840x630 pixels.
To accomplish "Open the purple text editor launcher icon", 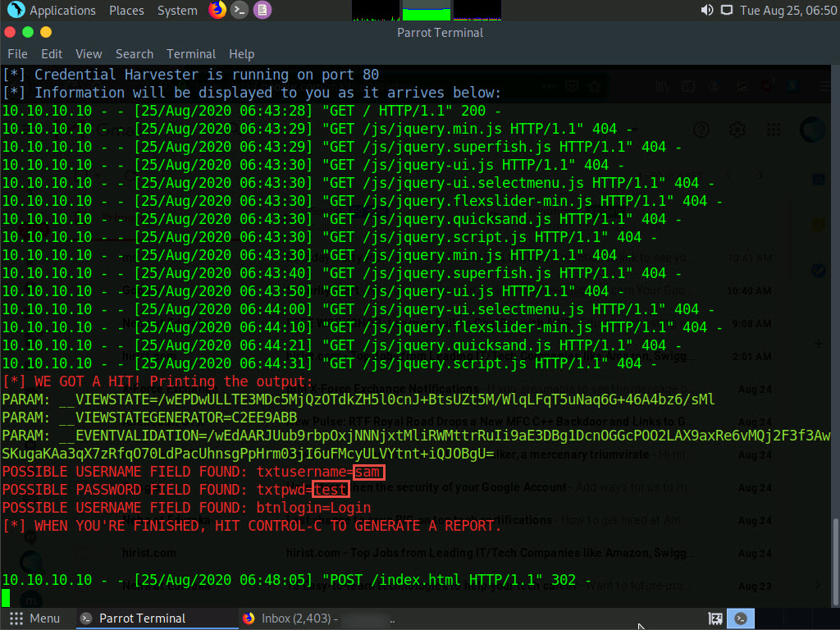I will click(x=262, y=10).
